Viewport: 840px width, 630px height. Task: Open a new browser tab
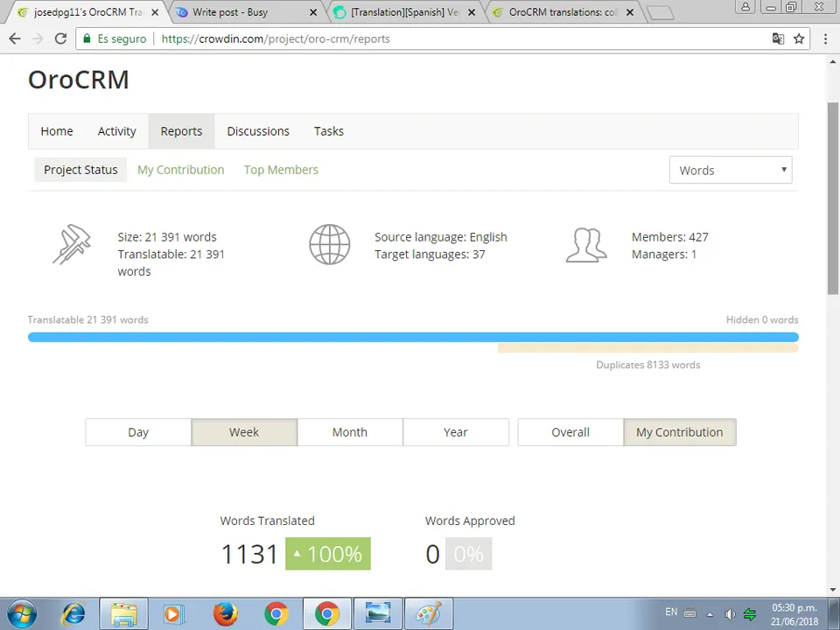660,13
